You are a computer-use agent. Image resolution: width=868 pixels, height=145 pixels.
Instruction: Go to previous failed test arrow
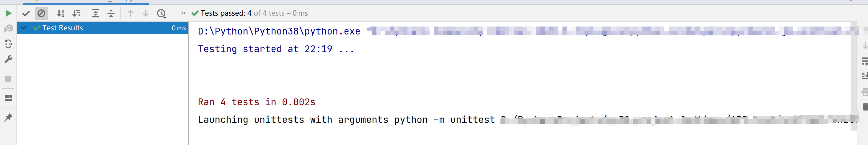130,14
